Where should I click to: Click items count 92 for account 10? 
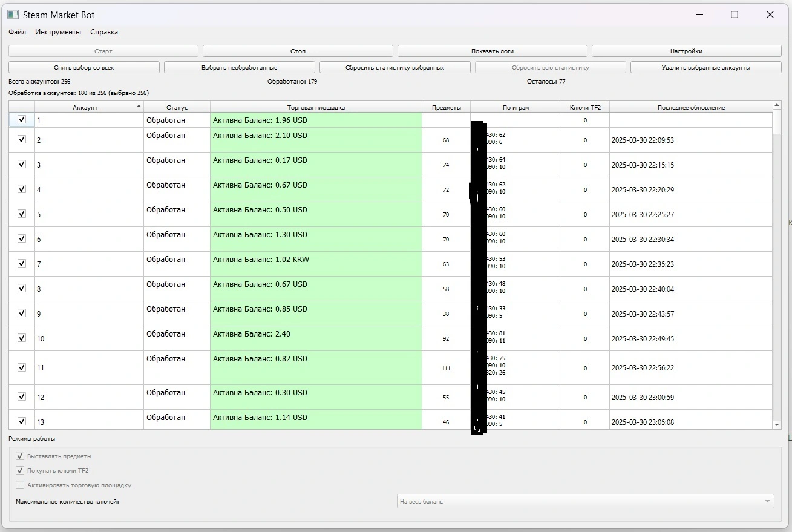coord(446,339)
